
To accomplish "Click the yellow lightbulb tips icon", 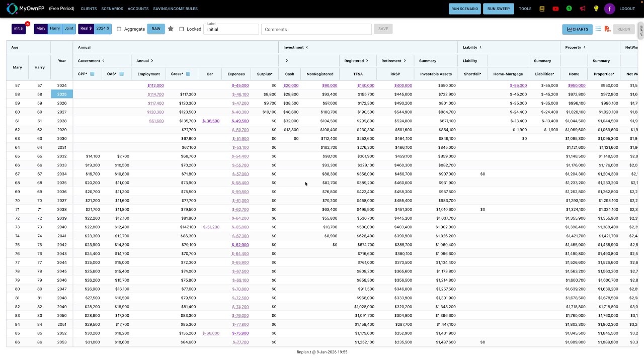I will [596, 9].
